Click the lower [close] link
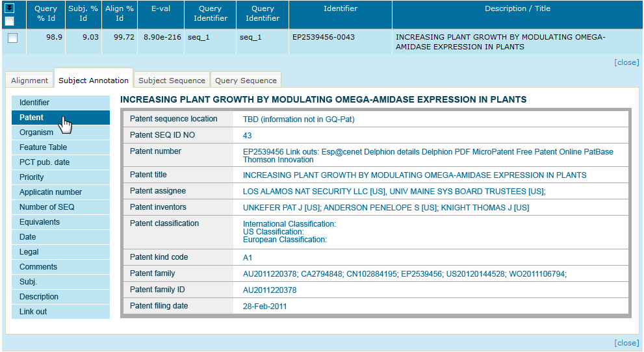Image resolution: width=644 pixels, height=352 pixels. 626,343
